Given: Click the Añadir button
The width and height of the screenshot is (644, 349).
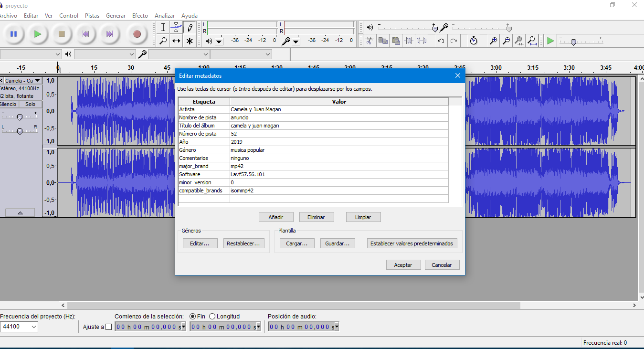Looking at the screenshot, I should pyautogui.click(x=276, y=217).
